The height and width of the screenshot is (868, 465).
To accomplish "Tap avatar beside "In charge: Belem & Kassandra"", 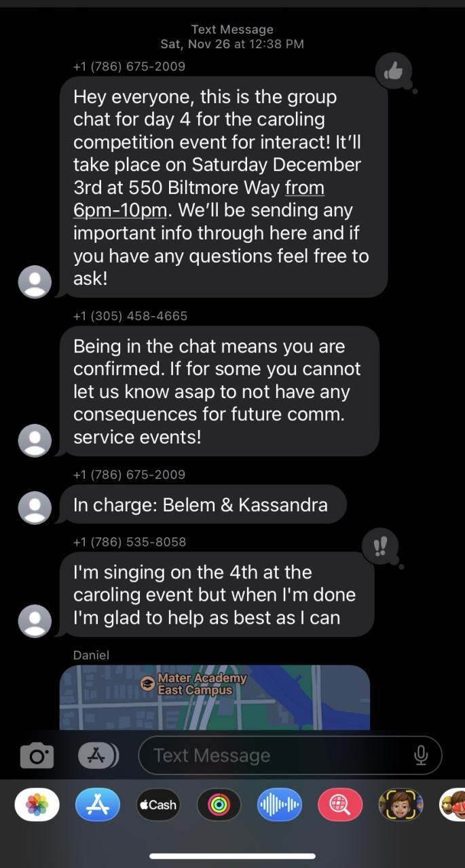I will (35, 507).
